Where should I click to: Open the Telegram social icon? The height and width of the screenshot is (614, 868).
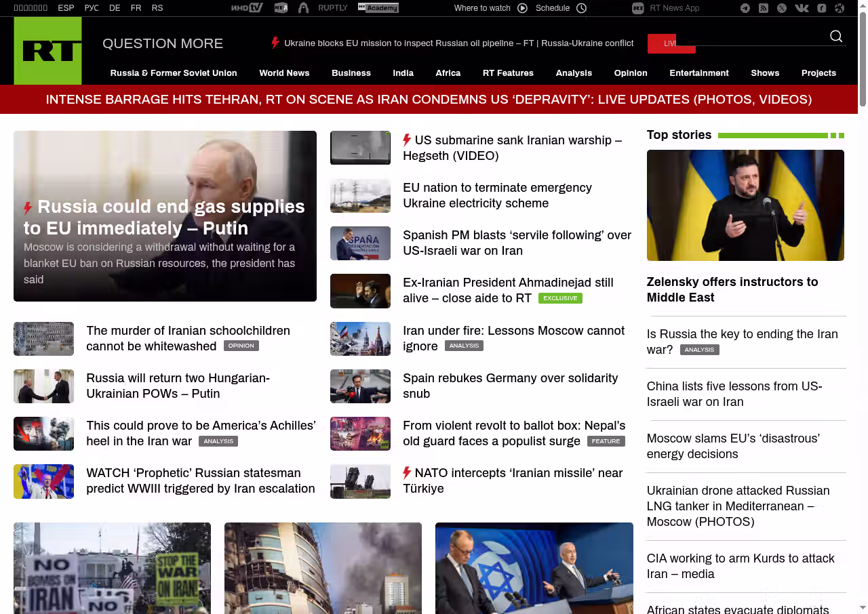point(745,8)
